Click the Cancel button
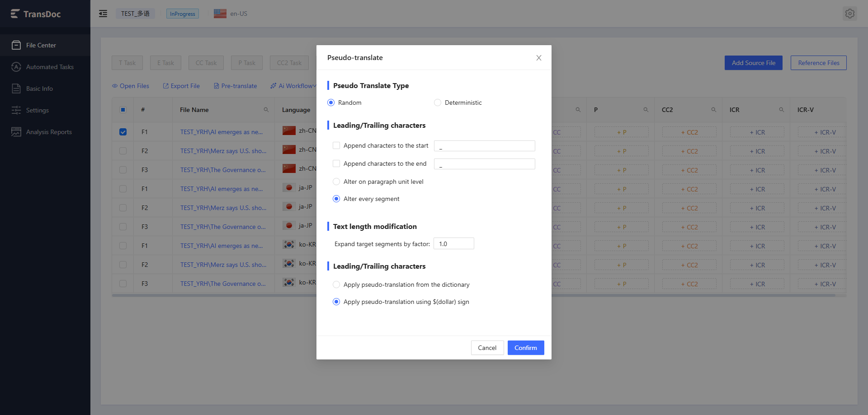Screen dimensions: 868x415 [487, 348]
